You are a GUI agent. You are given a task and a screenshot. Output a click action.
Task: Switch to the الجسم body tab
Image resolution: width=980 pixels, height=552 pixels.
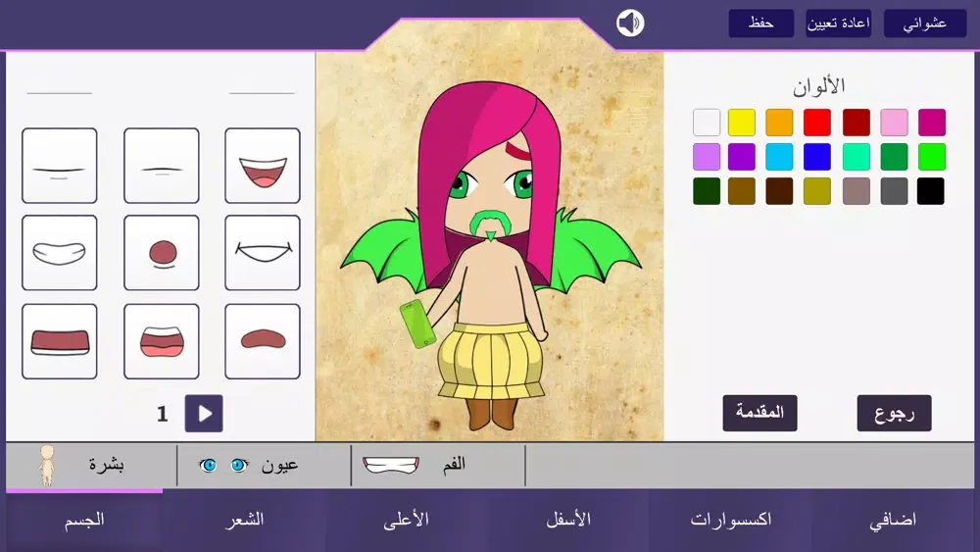[x=84, y=520]
